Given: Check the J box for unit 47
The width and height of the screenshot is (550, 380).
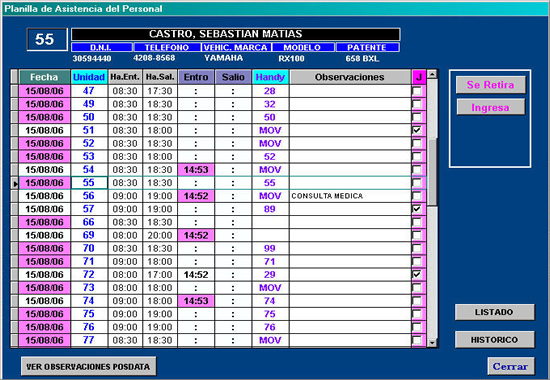Looking at the screenshot, I should (417, 91).
